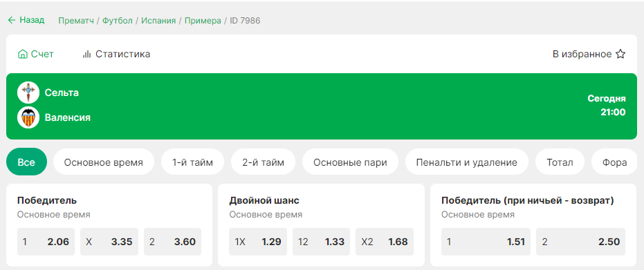The width and height of the screenshot is (644, 270).
Task: Select the Основное время filter
Action: (104, 162)
